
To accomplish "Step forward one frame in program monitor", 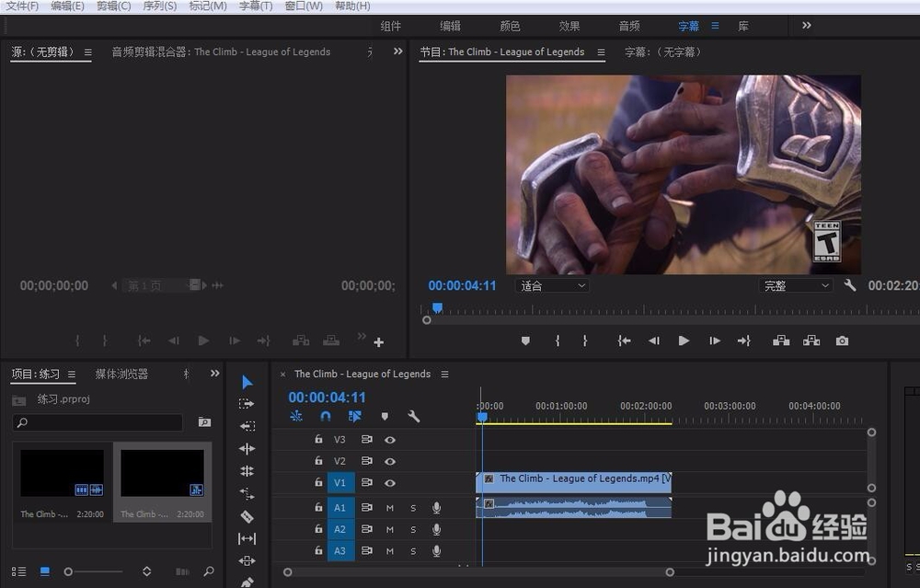I will tap(714, 341).
